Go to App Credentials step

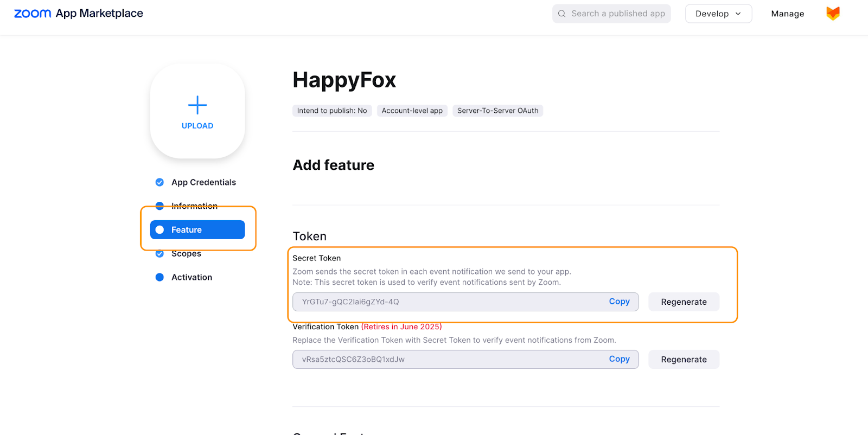pyautogui.click(x=203, y=182)
